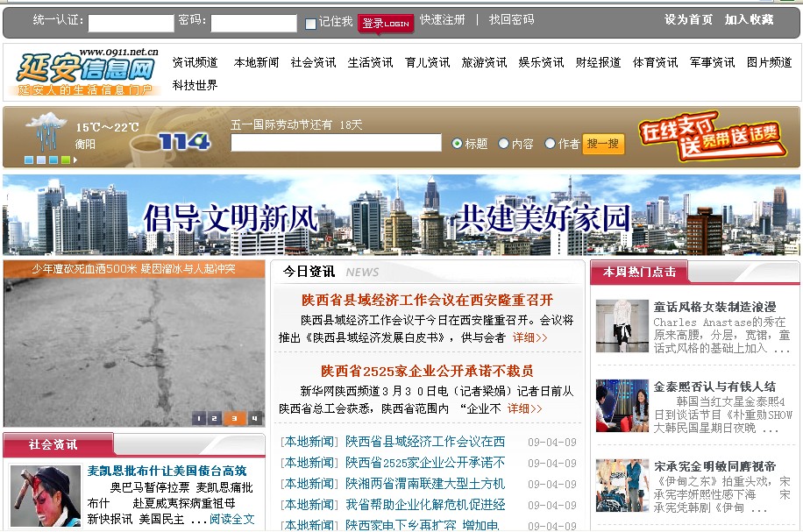Click 详细>> under the 2525家企业 summary
The height and width of the screenshot is (532, 803).
pyautogui.click(x=524, y=408)
